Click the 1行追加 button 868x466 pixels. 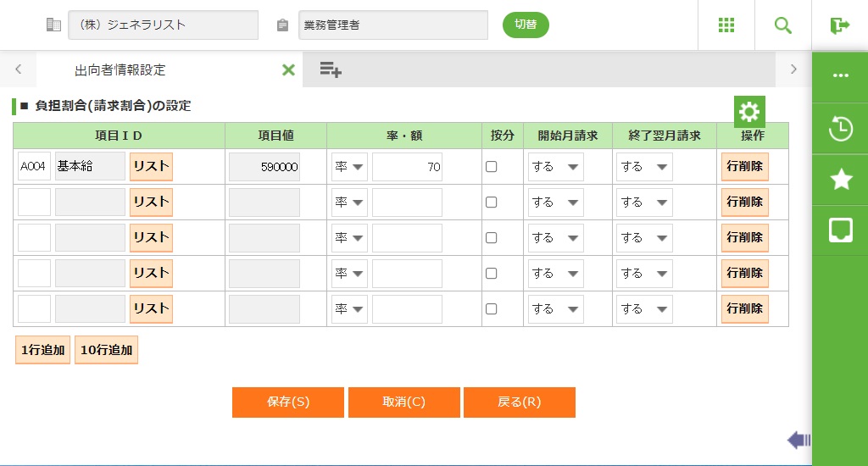pos(42,350)
